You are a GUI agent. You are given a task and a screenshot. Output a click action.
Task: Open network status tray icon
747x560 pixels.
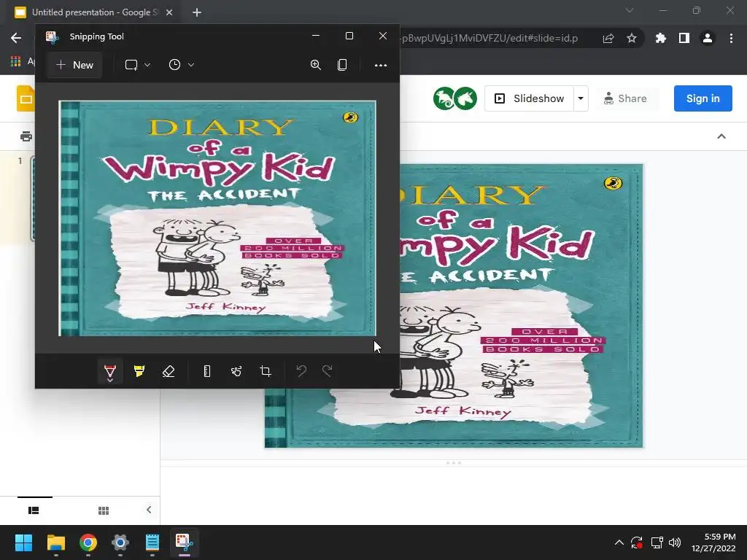click(x=657, y=542)
